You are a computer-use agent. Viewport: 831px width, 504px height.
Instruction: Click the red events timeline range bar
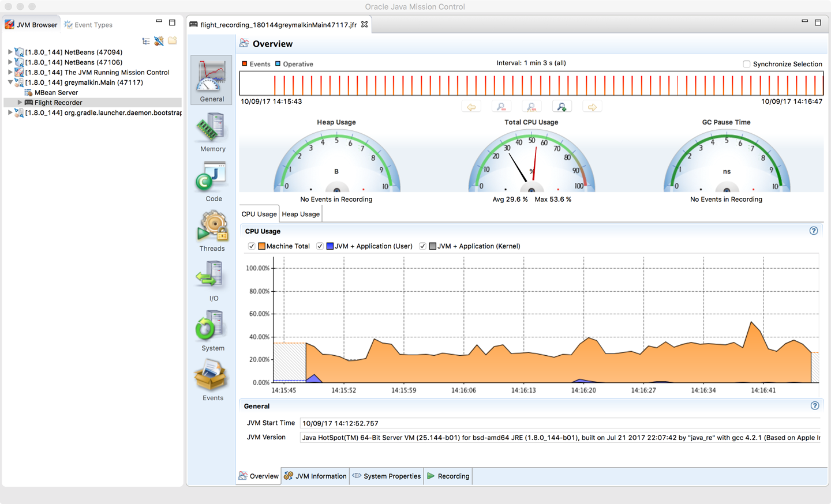[531, 84]
